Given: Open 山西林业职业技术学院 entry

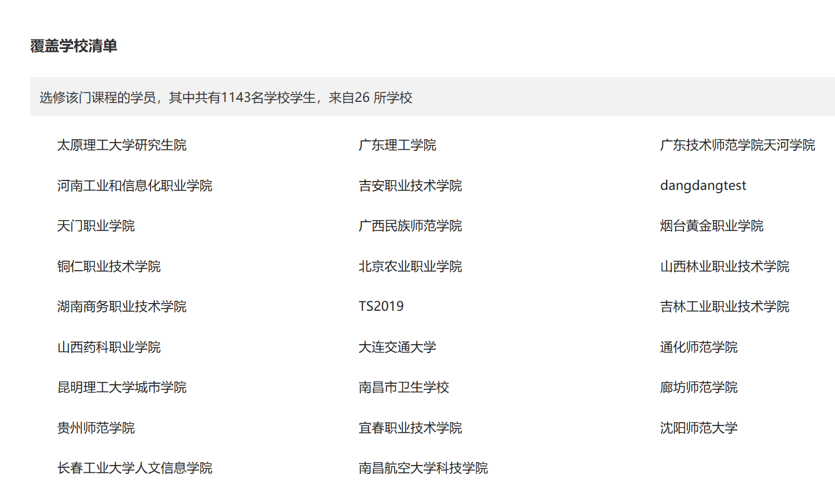Looking at the screenshot, I should tap(724, 267).
